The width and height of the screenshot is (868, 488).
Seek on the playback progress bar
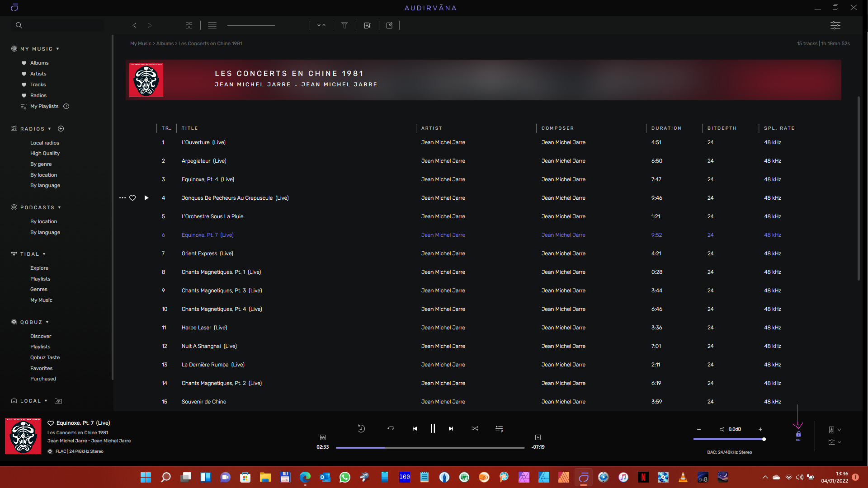pyautogui.click(x=430, y=447)
